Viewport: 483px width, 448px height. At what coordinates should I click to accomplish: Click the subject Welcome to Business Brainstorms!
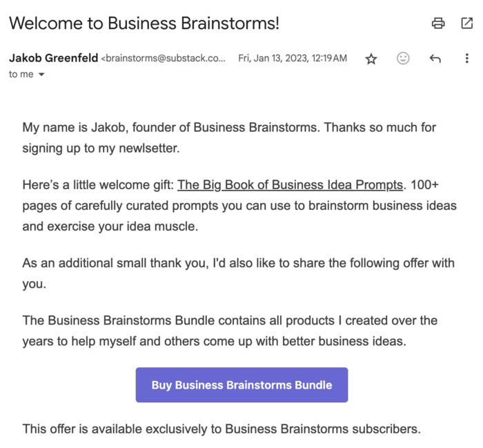tap(144, 23)
